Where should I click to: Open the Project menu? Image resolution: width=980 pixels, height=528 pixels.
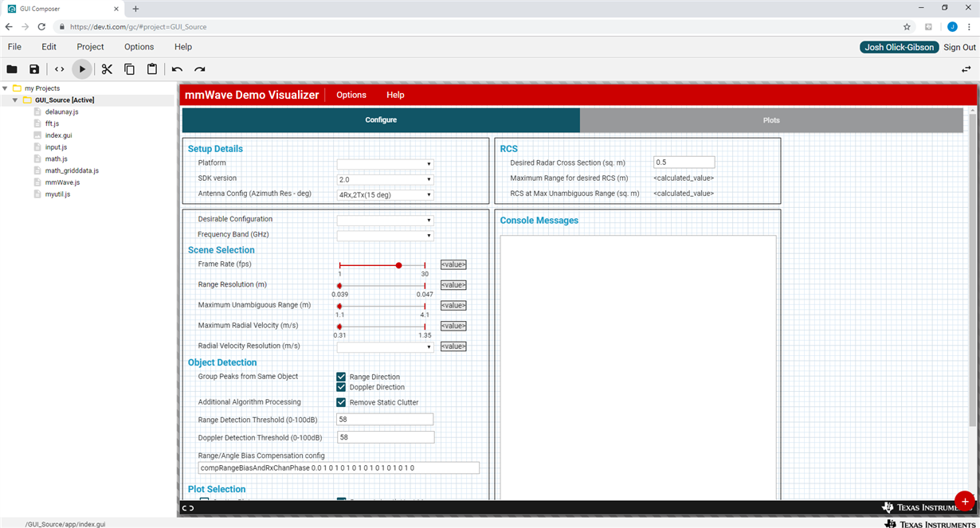[90, 47]
